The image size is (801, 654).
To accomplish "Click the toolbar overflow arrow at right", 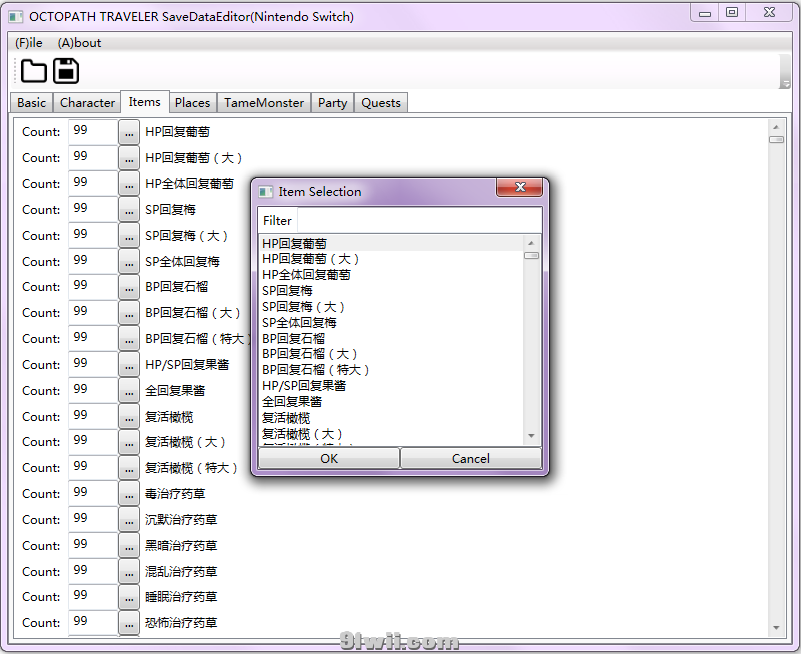I will coord(785,72).
